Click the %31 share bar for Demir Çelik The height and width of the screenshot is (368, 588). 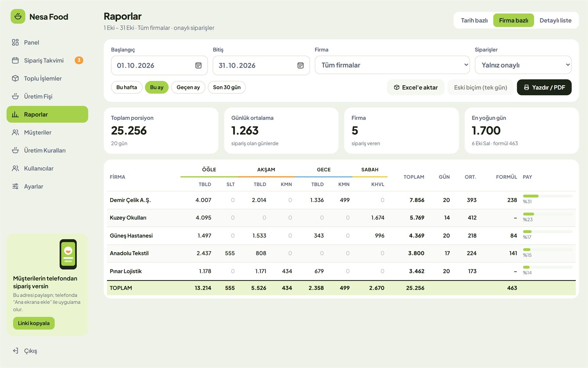click(x=548, y=196)
